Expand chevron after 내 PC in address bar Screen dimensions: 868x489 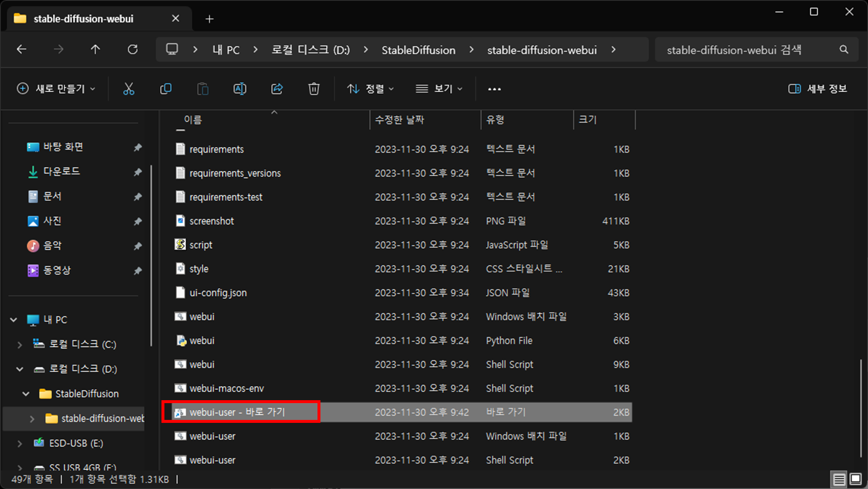click(255, 50)
